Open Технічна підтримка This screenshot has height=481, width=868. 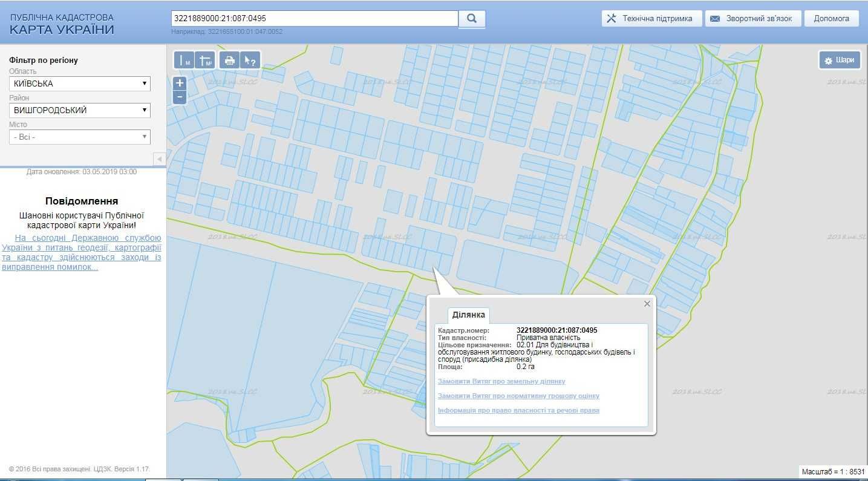point(651,18)
